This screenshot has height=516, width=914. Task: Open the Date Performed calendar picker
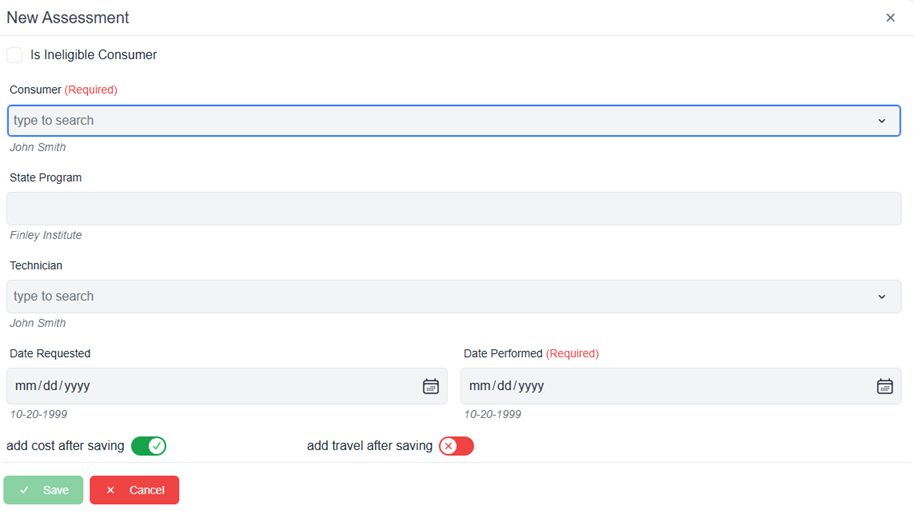point(885,386)
